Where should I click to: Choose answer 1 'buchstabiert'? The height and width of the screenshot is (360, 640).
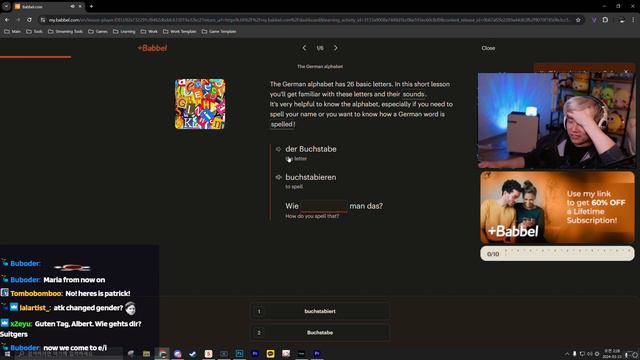pyautogui.click(x=320, y=311)
